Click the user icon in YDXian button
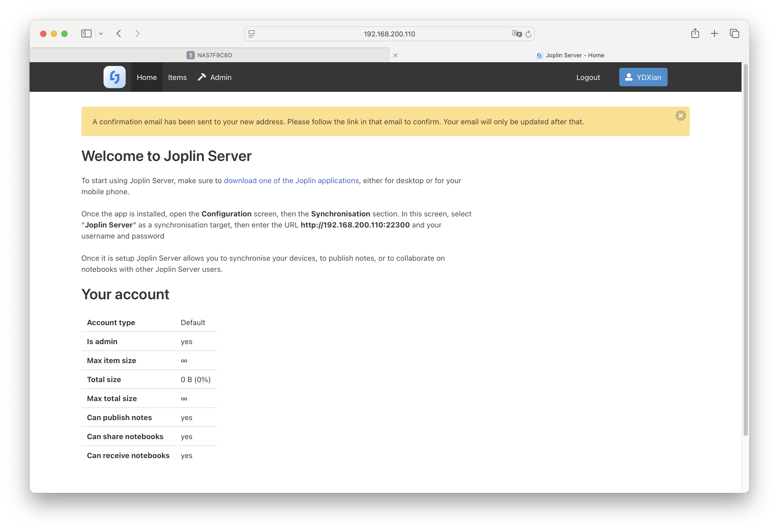 [x=629, y=77]
